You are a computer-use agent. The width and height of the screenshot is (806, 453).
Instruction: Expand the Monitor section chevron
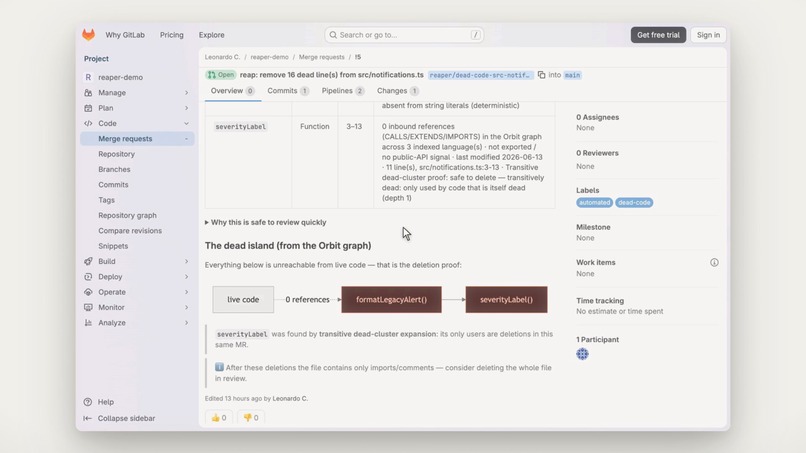click(186, 307)
